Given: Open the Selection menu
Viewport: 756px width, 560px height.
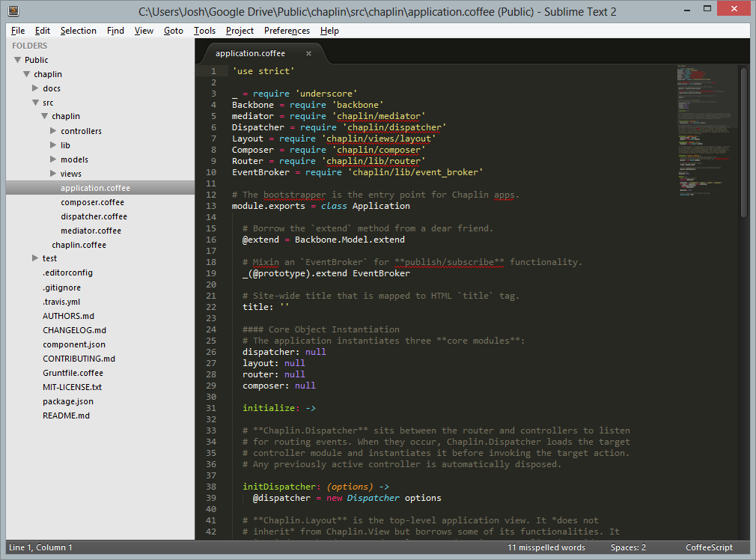Looking at the screenshot, I should coord(78,31).
